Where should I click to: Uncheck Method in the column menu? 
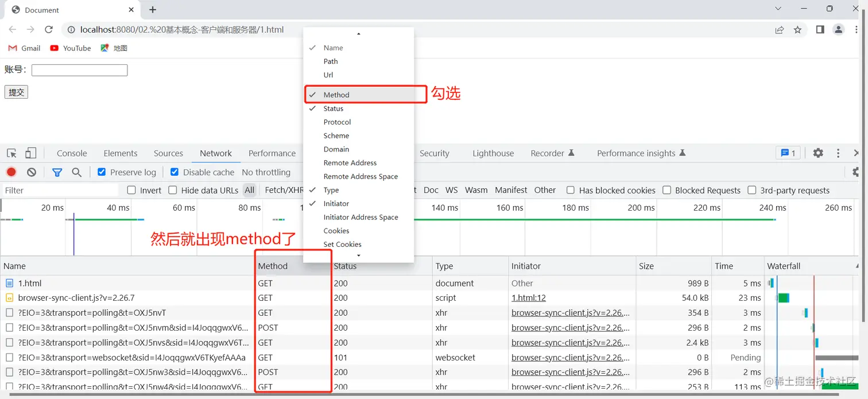pos(359,95)
